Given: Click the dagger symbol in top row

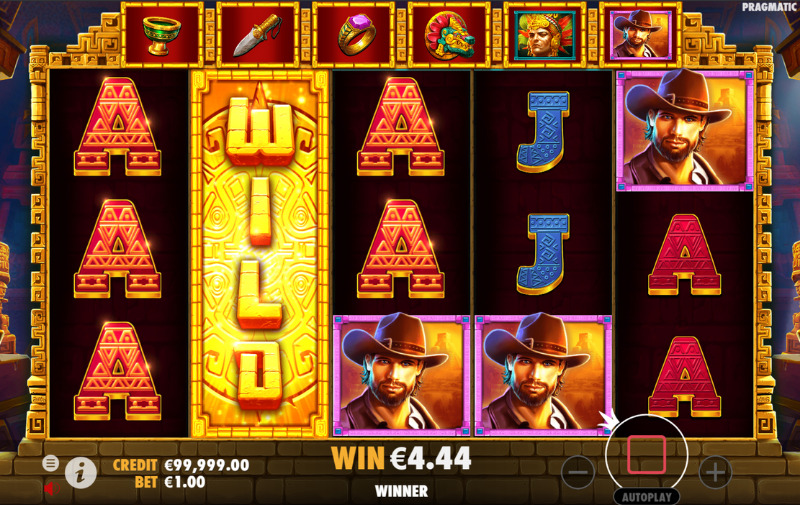Looking at the screenshot, I should click(x=258, y=35).
